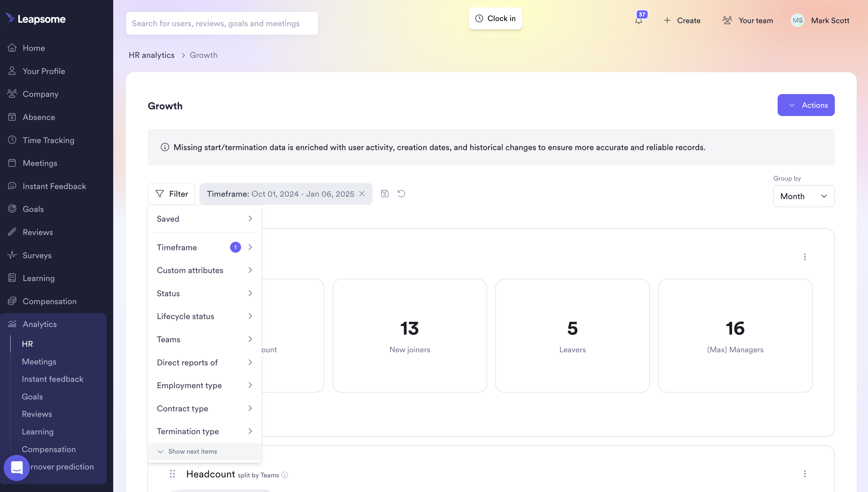The image size is (868, 492).
Task: Select Learning under Analytics
Action: [37, 431]
